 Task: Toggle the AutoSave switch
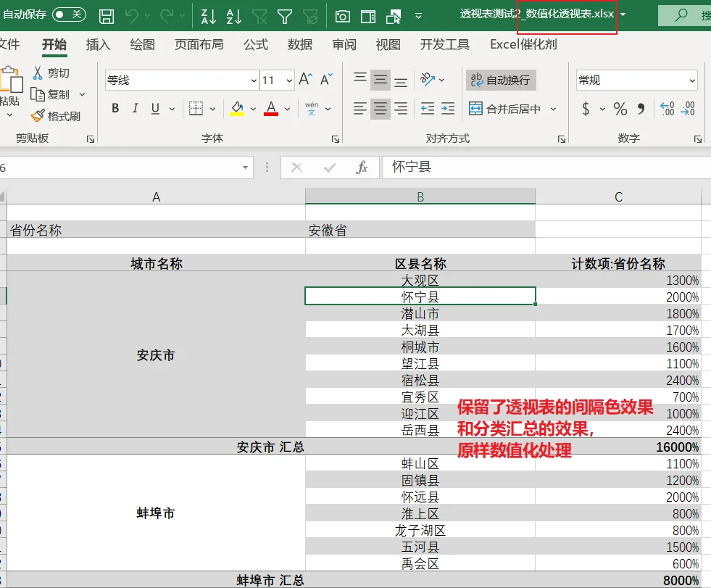tap(69, 15)
